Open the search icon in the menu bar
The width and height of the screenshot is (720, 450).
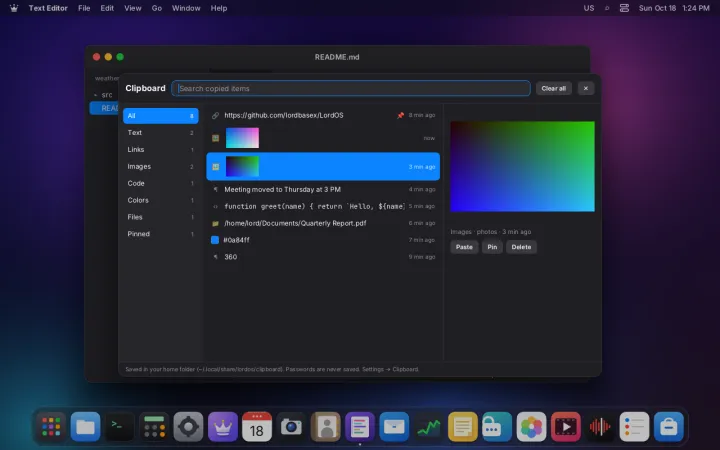click(x=607, y=8)
